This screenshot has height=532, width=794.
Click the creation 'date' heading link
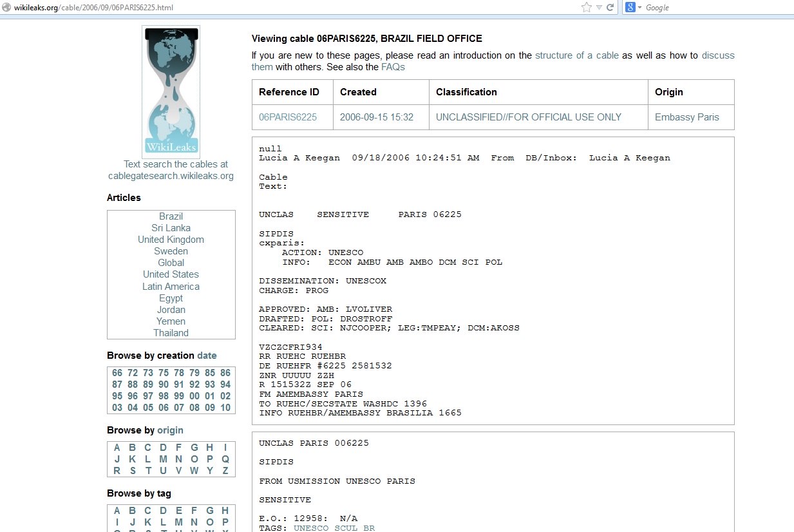click(x=207, y=356)
